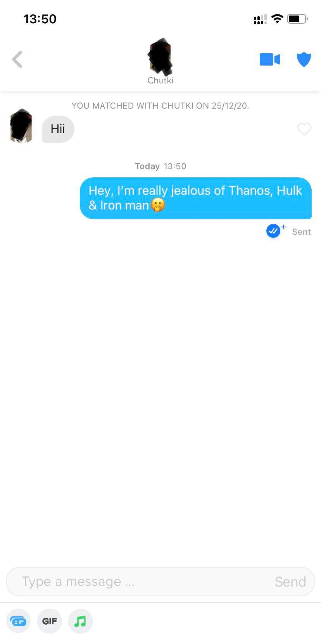This screenshot has width=321, height=644.
Task: Tap the "Sent" status label
Action: point(301,232)
